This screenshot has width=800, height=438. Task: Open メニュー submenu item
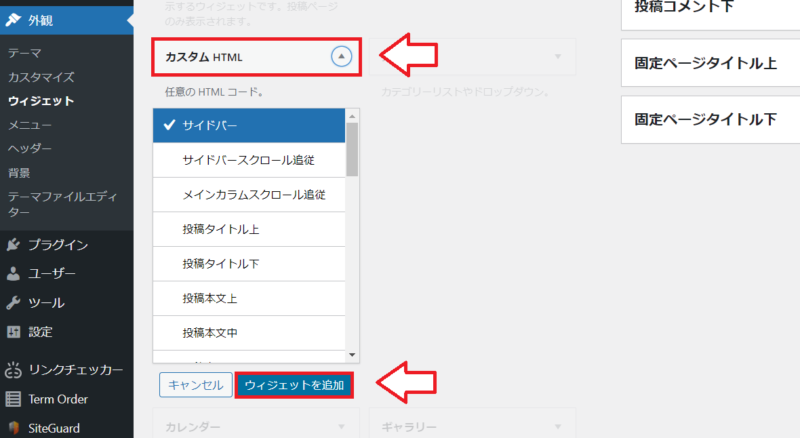click(x=30, y=125)
